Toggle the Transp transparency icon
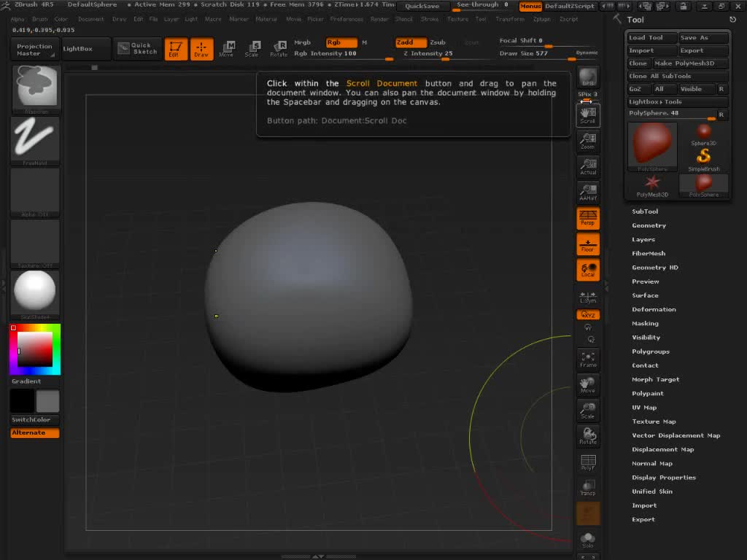Image resolution: width=747 pixels, height=560 pixels. click(x=588, y=489)
